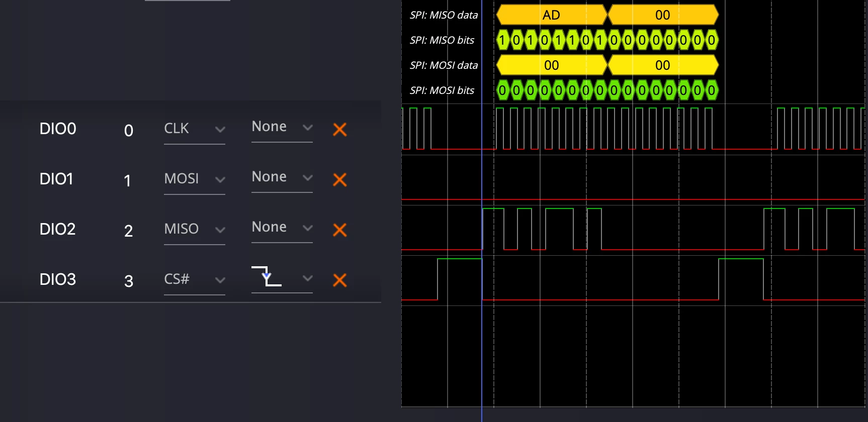
Task: Remove the DIO0 channel with its orange X
Action: click(340, 130)
